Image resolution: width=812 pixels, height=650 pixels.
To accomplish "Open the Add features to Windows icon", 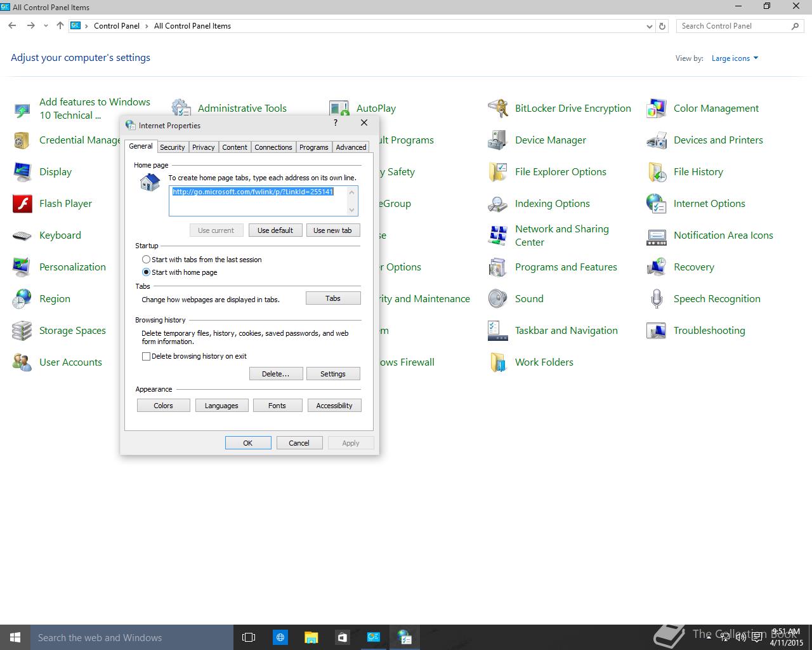I will (x=22, y=109).
